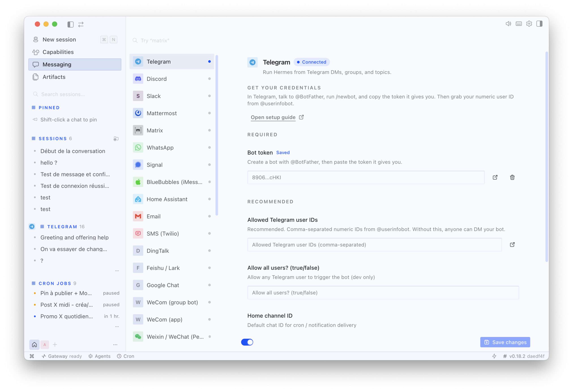Open the more options ellipsis at sidebar bottom
Viewport: 573px width, 392px height.
115,344
